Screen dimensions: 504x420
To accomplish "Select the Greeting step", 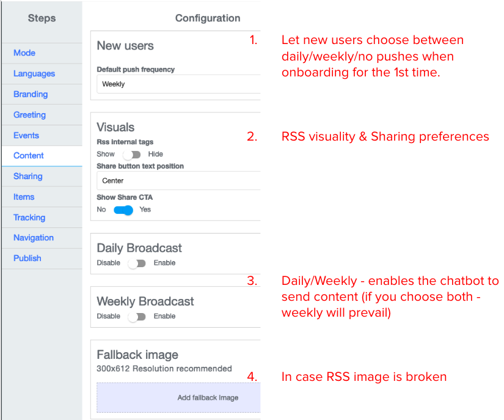I will pos(29,115).
